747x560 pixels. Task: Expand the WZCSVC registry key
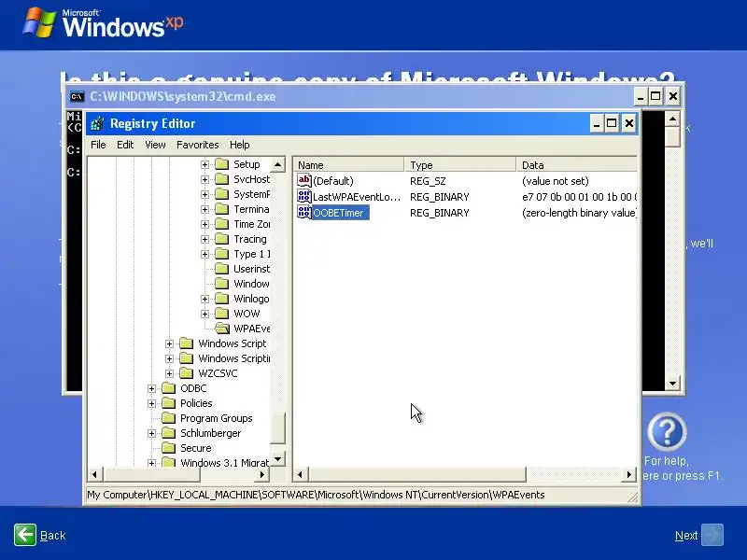pos(170,374)
